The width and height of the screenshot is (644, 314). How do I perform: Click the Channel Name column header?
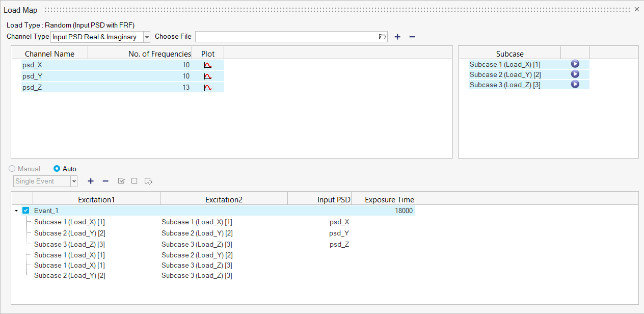pyautogui.click(x=49, y=54)
